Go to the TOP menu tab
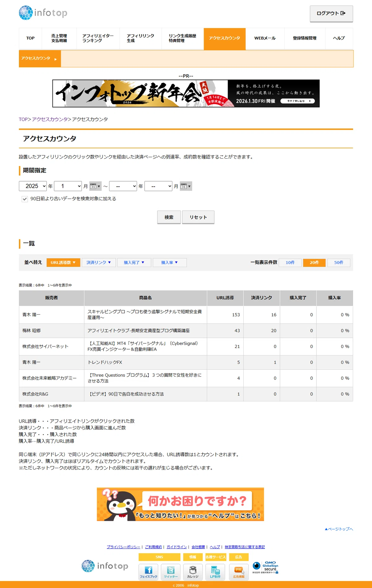The image size is (372, 588). [30, 38]
